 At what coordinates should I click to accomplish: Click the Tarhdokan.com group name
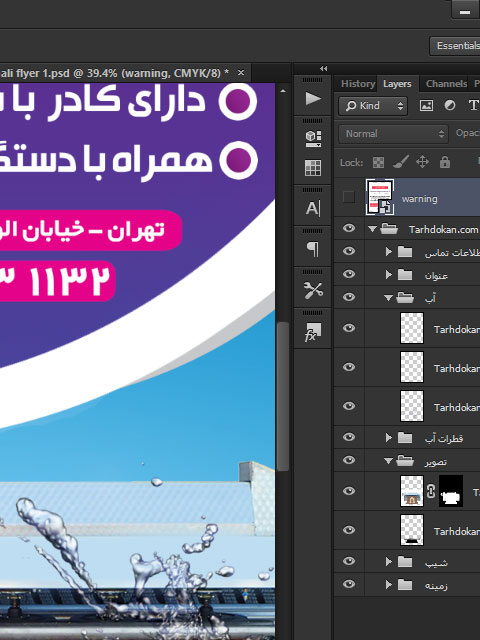click(x=443, y=230)
